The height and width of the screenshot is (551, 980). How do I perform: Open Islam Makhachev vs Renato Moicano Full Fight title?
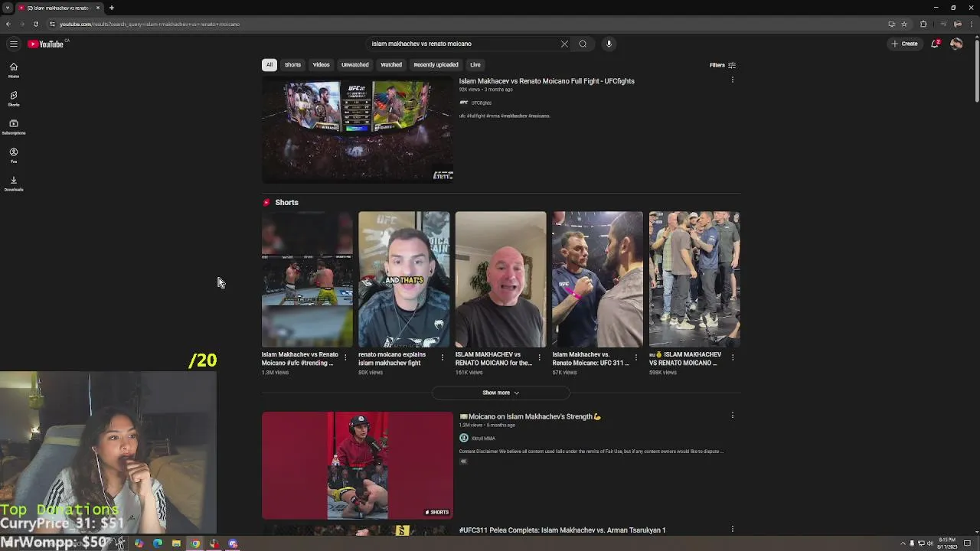[x=547, y=81]
